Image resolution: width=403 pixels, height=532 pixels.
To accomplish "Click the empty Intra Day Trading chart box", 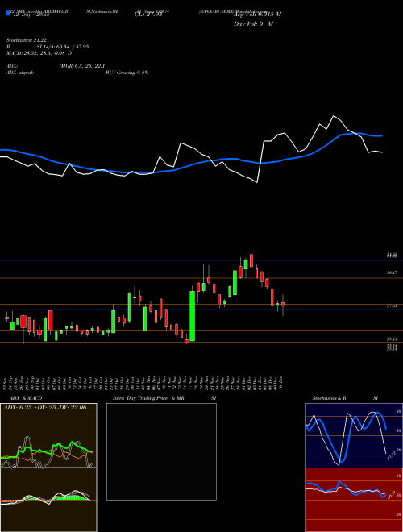I will [161, 451].
